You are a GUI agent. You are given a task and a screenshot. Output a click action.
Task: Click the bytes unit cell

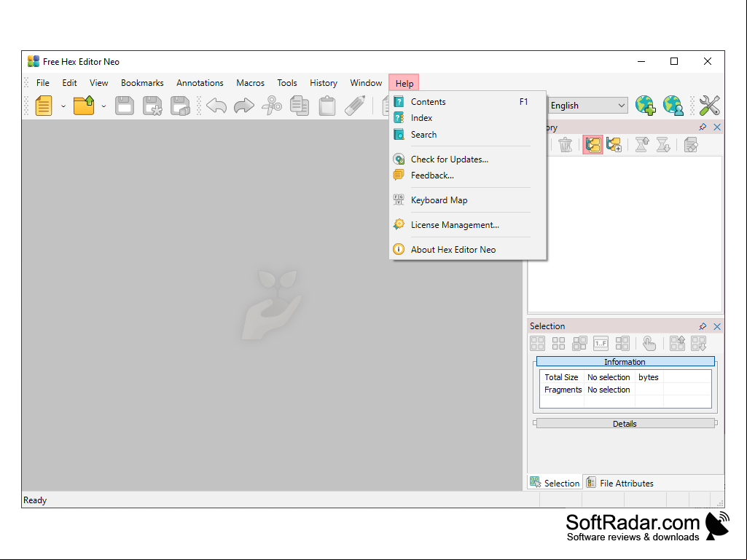tap(649, 377)
